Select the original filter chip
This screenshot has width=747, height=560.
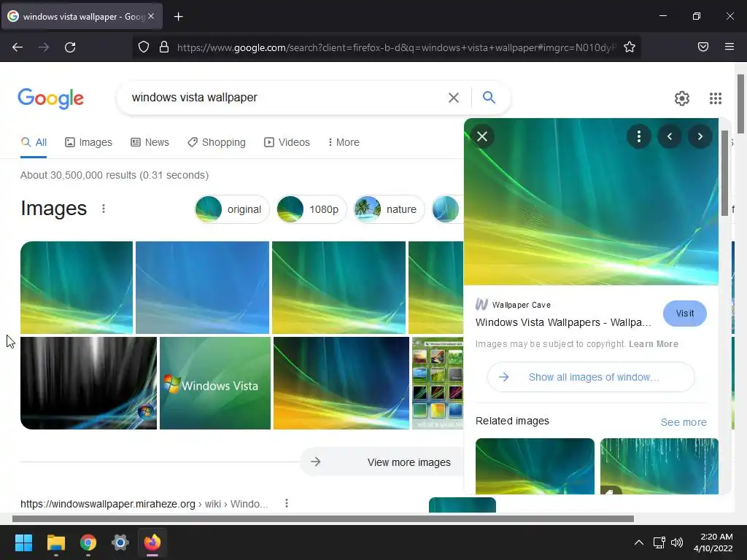pos(232,209)
